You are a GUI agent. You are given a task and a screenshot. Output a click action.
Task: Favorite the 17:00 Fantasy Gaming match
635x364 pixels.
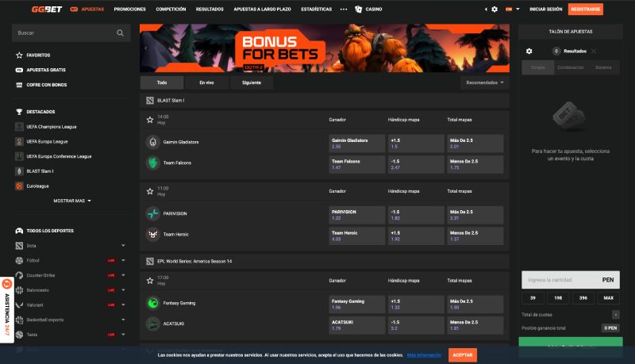[x=150, y=281]
